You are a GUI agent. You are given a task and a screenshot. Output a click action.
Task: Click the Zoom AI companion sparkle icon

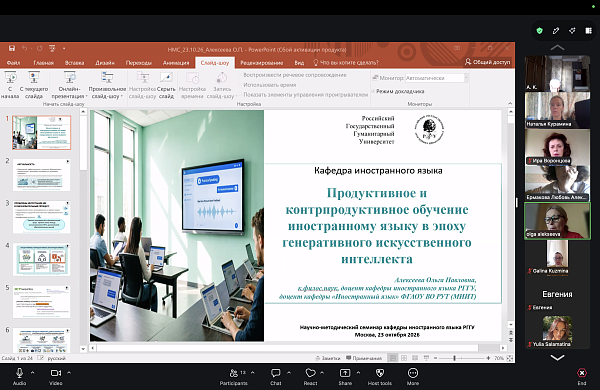click(x=572, y=31)
